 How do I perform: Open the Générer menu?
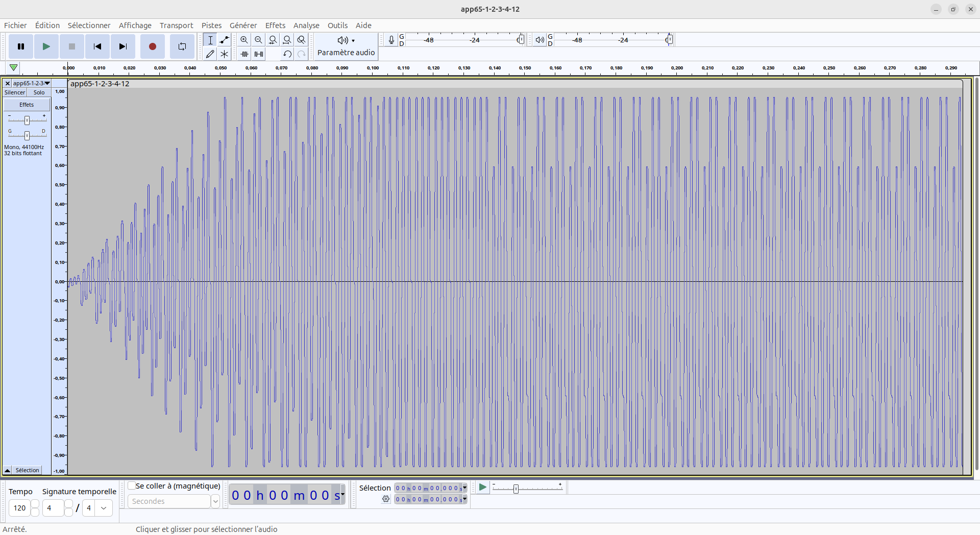coord(243,26)
